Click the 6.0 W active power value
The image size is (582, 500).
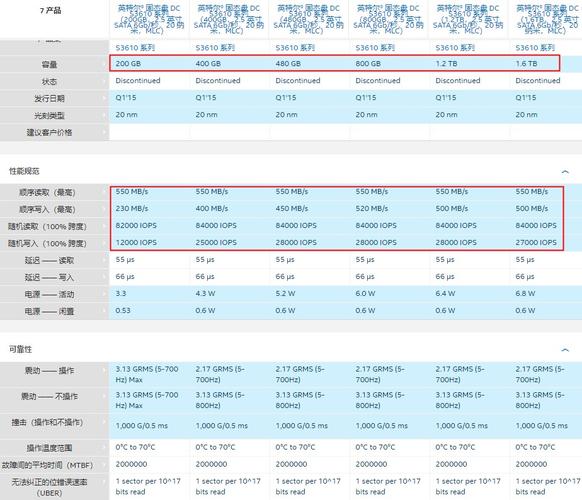tap(366, 294)
